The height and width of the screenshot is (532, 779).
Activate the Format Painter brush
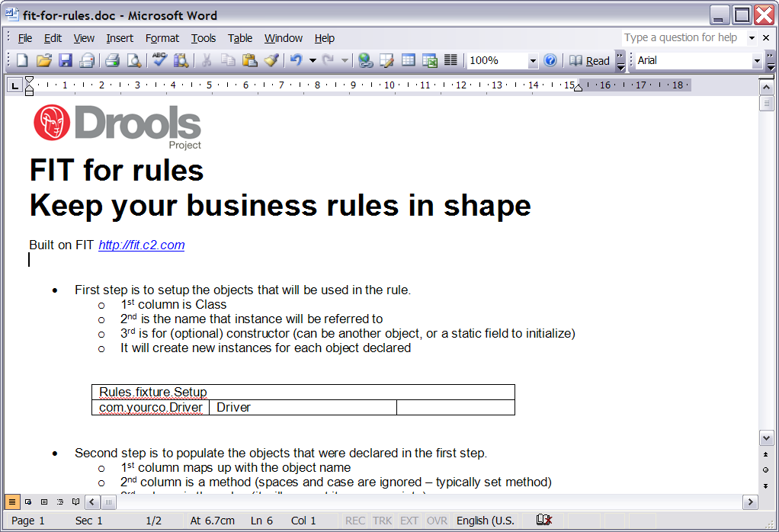click(x=271, y=61)
